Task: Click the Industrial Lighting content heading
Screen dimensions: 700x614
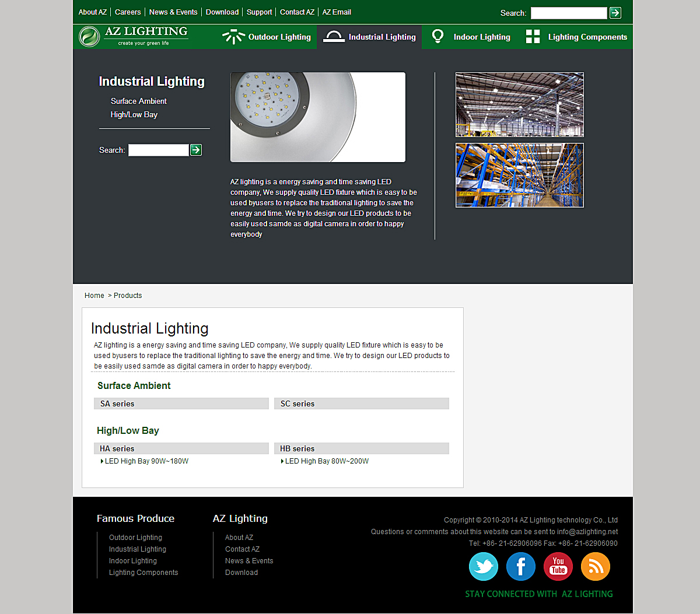Action: click(150, 329)
